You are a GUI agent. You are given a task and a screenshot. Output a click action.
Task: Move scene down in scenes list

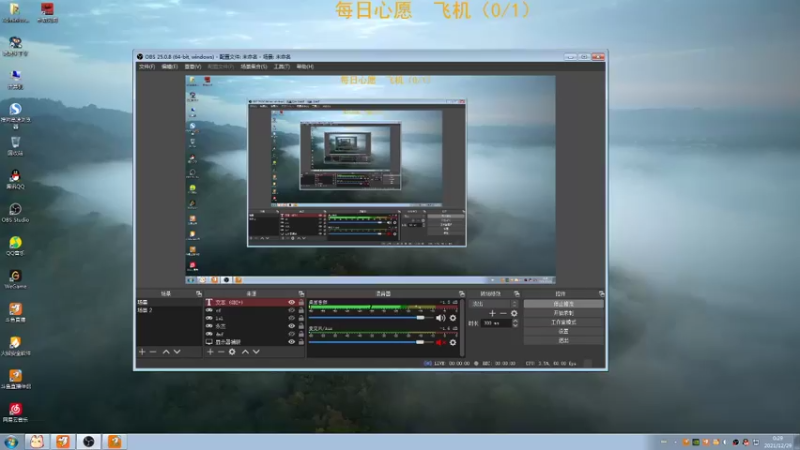(177, 352)
